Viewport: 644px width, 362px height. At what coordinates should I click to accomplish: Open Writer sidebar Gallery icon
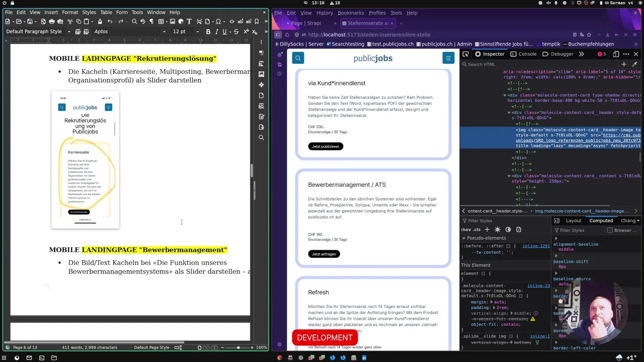tap(261, 74)
